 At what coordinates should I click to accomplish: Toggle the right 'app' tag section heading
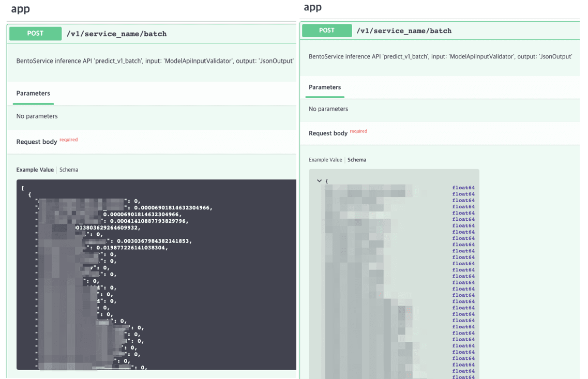tap(312, 7)
